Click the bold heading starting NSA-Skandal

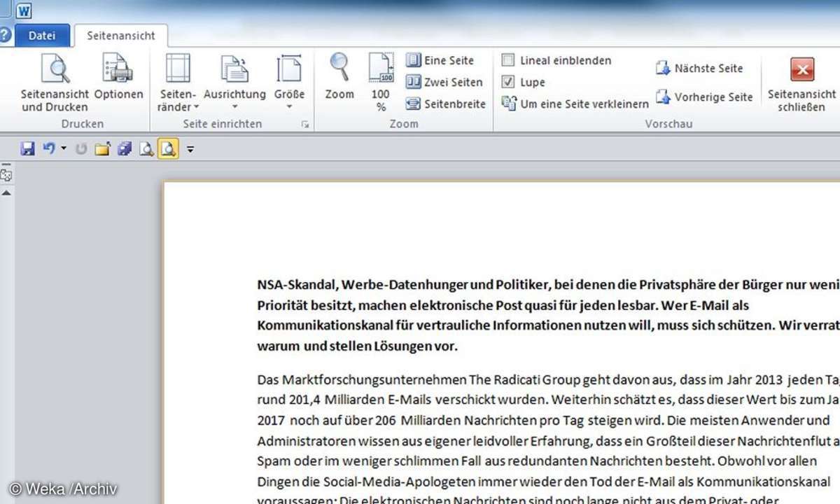[x=548, y=315]
